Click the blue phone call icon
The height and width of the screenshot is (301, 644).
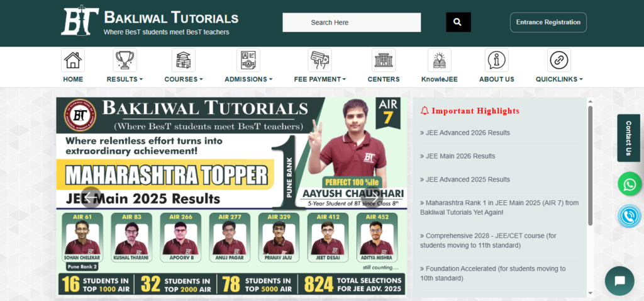tap(630, 216)
